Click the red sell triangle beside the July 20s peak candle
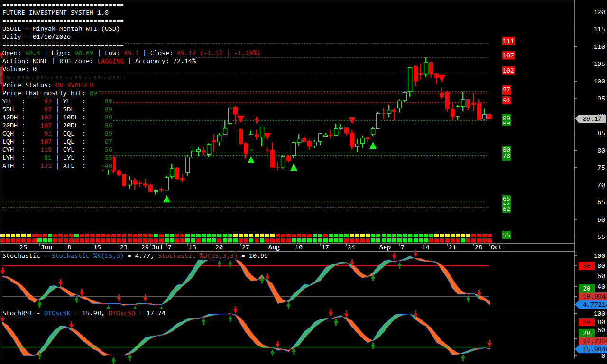 click(240, 118)
